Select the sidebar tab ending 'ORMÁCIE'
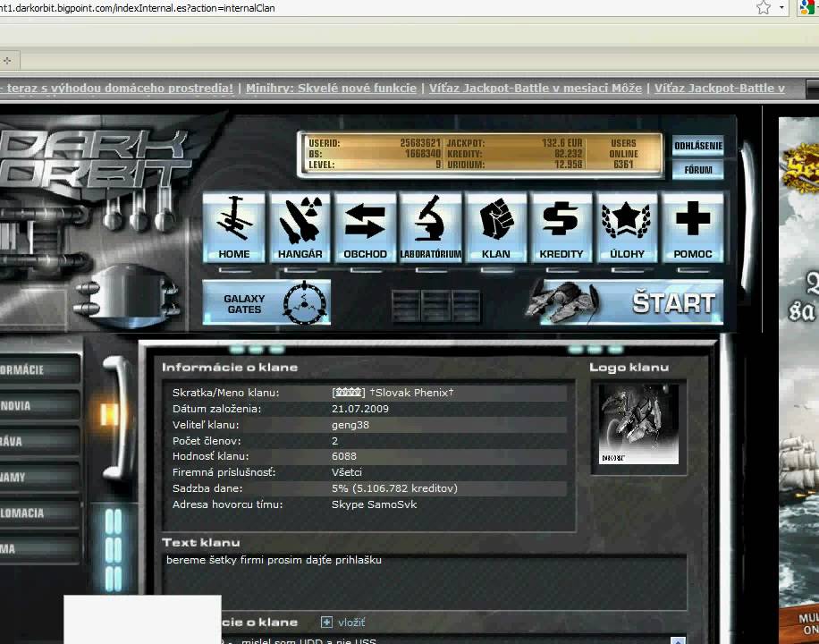 [x=39, y=369]
